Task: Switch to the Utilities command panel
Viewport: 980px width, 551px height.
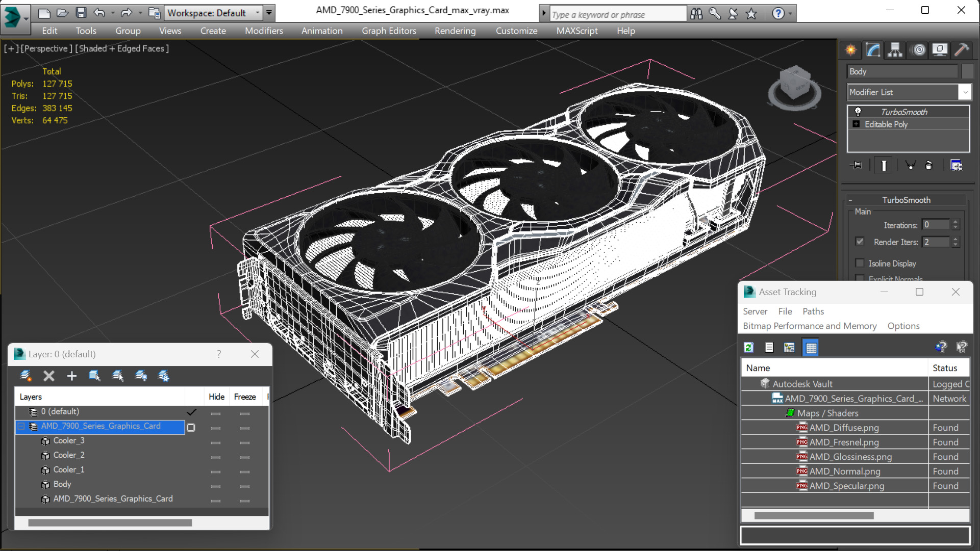Action: click(962, 50)
